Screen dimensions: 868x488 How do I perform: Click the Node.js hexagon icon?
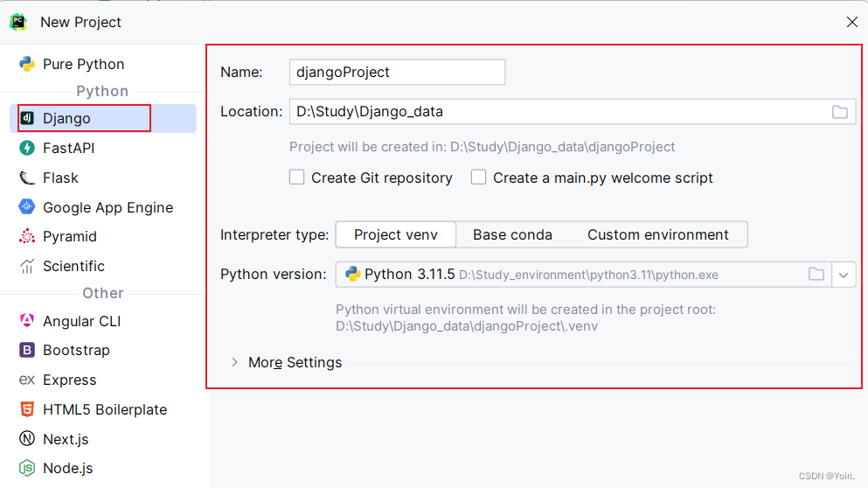tap(26, 468)
